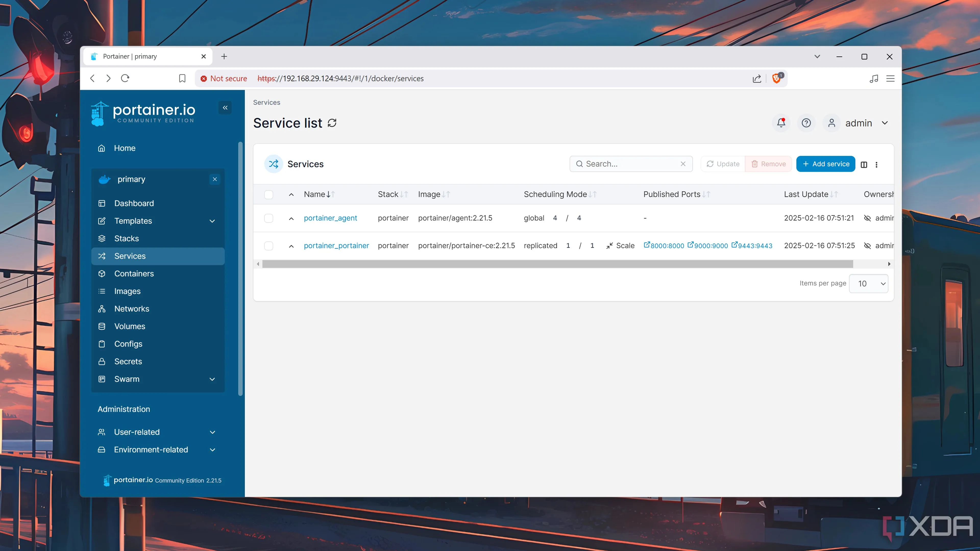Screen dimensions: 980x551
Task: Open the admin user dropdown menu
Action: pos(885,123)
